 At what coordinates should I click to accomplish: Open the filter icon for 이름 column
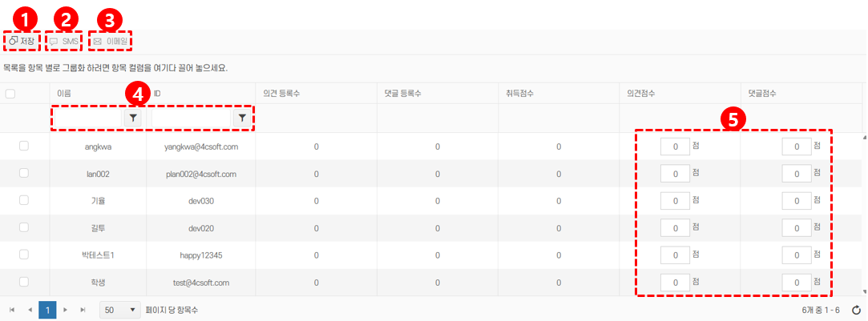[x=133, y=118]
